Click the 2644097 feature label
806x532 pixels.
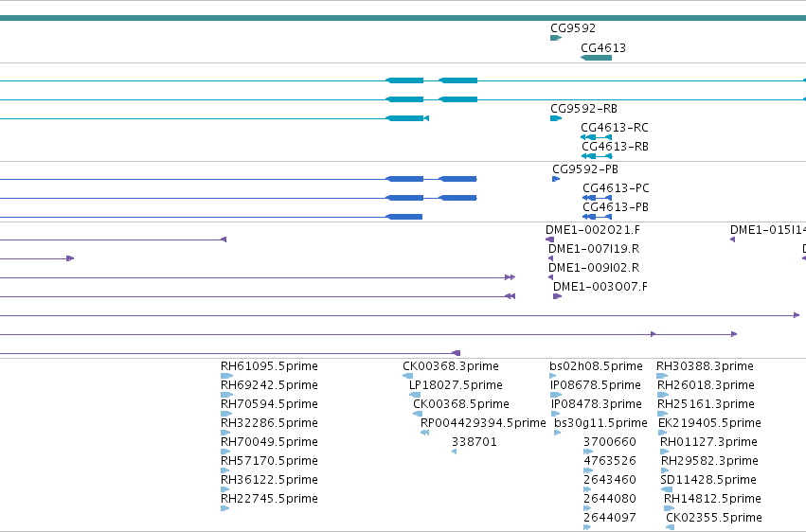(610, 519)
